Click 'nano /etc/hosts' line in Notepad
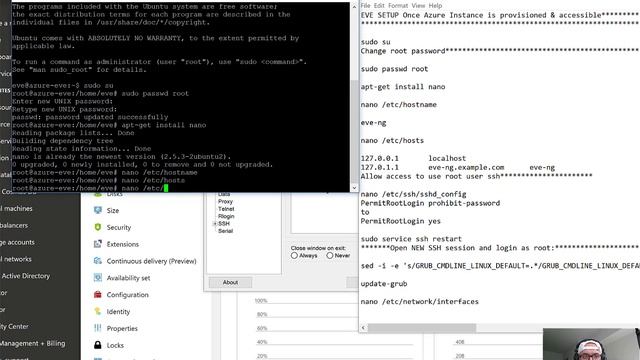640x360 pixels. click(392, 141)
